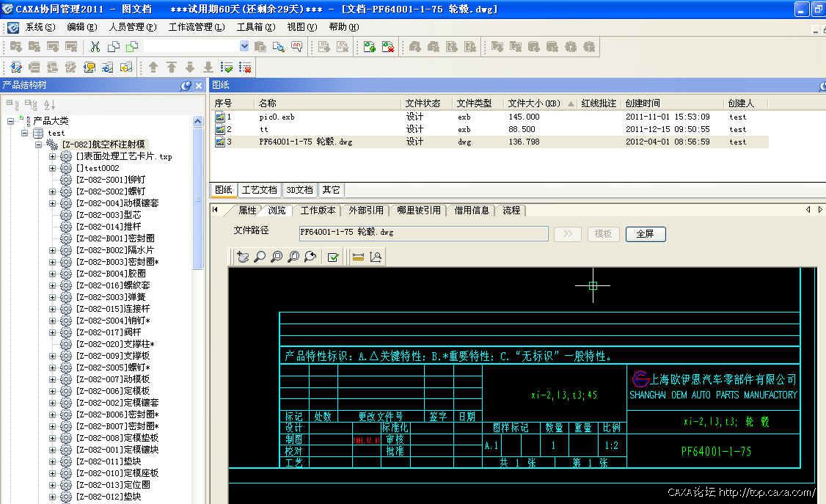Viewport: 826px width, 504px height.
Task: Click the move up arrow icon
Action: 153,67
